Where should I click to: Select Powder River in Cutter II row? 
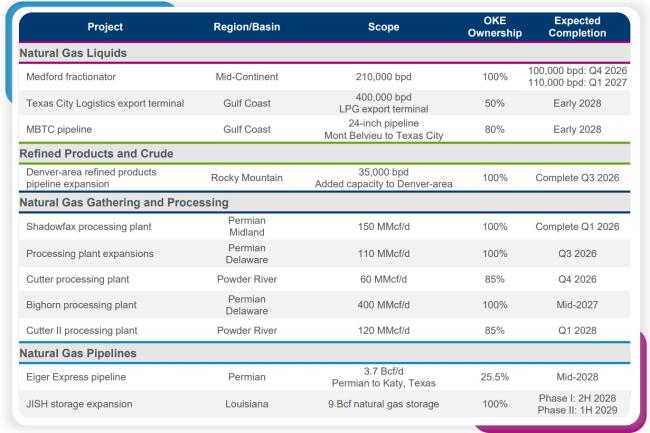coord(247,330)
